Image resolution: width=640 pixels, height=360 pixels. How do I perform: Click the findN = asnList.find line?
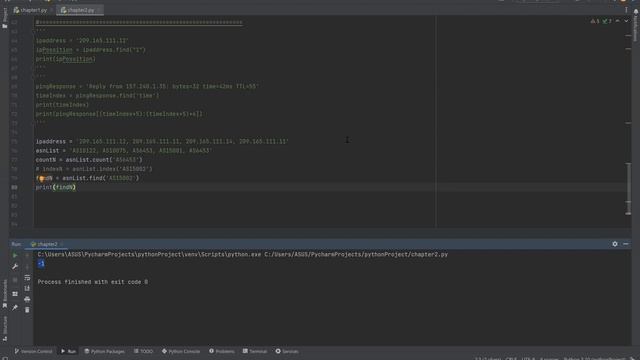pyautogui.click(x=87, y=178)
